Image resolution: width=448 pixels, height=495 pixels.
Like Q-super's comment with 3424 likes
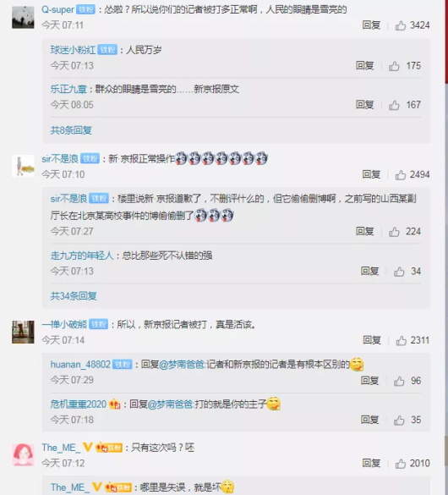401,25
